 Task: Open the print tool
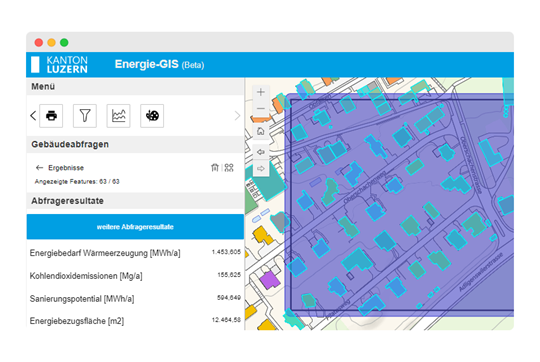(x=51, y=116)
